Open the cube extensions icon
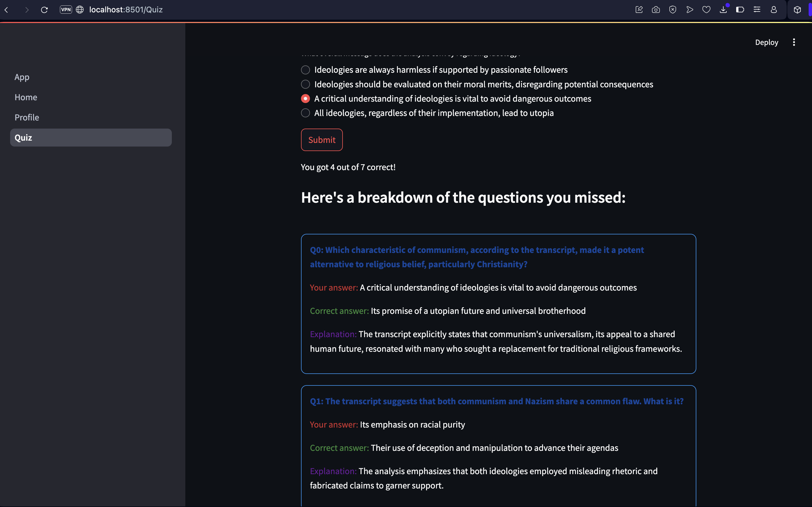Screen dimensions: 812x507 (x=798, y=10)
